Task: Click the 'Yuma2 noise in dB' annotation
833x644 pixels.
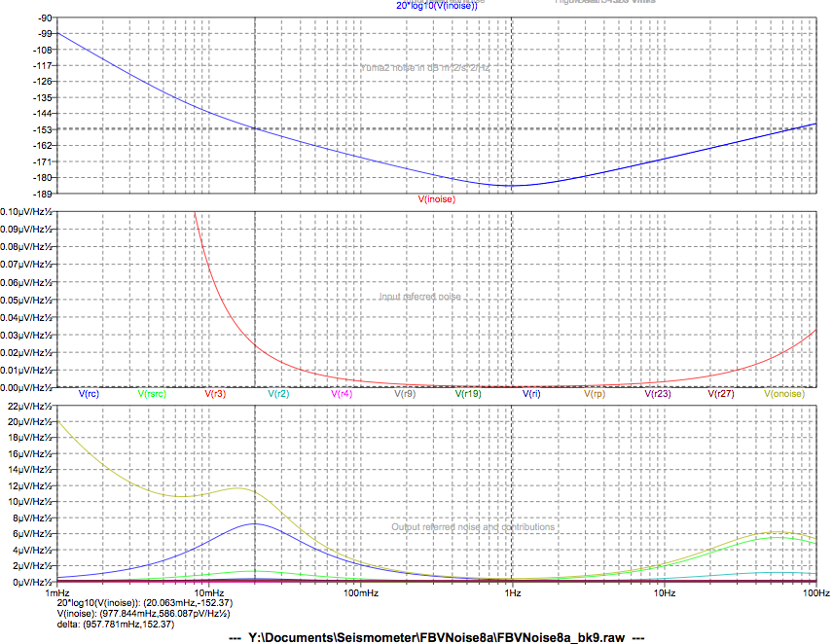Action: [x=425, y=68]
